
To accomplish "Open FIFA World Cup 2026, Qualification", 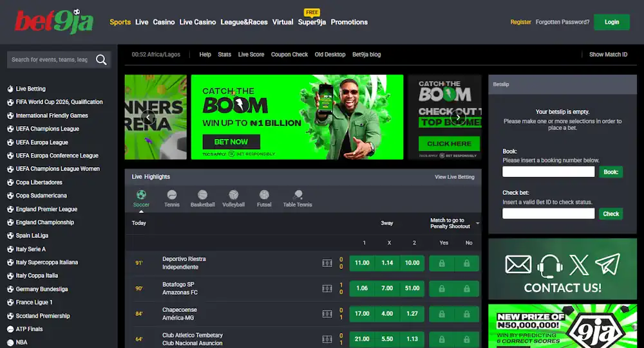I will click(x=59, y=102).
